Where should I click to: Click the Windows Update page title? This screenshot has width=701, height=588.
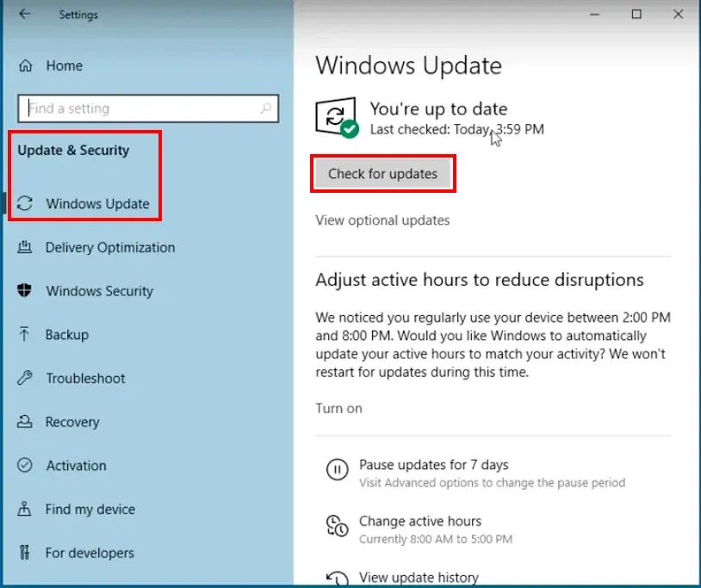click(x=408, y=65)
